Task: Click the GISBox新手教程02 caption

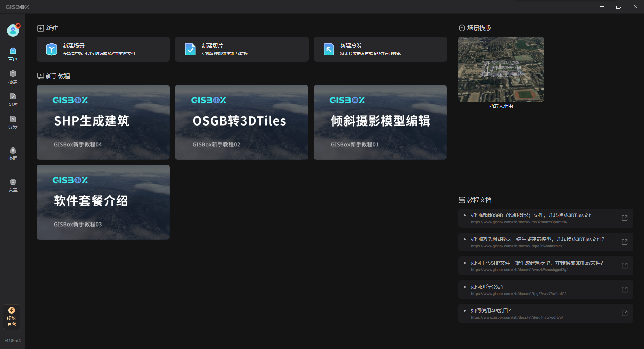Action: point(216,145)
